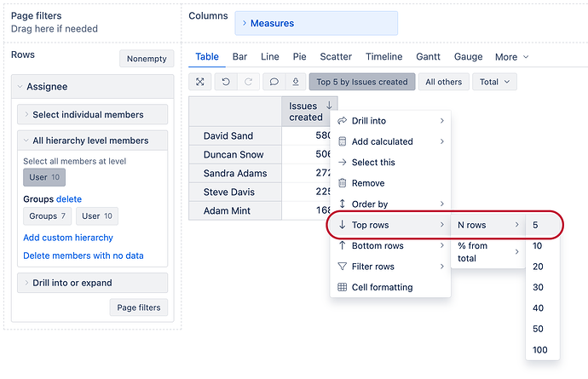Image resolution: width=588 pixels, height=379 pixels.
Task: Expand the Drill into or expand section
Action: pos(92,283)
